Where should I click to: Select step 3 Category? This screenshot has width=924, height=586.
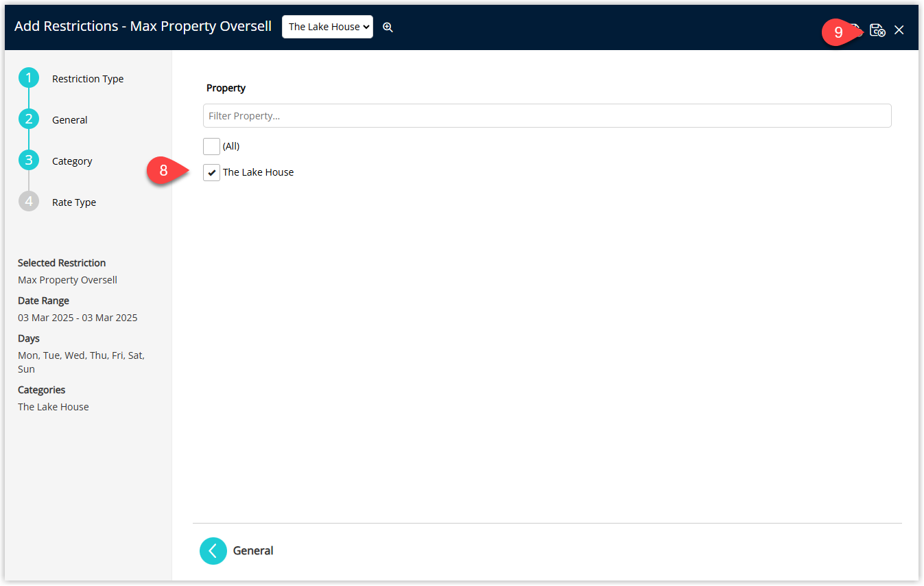pyautogui.click(x=29, y=161)
